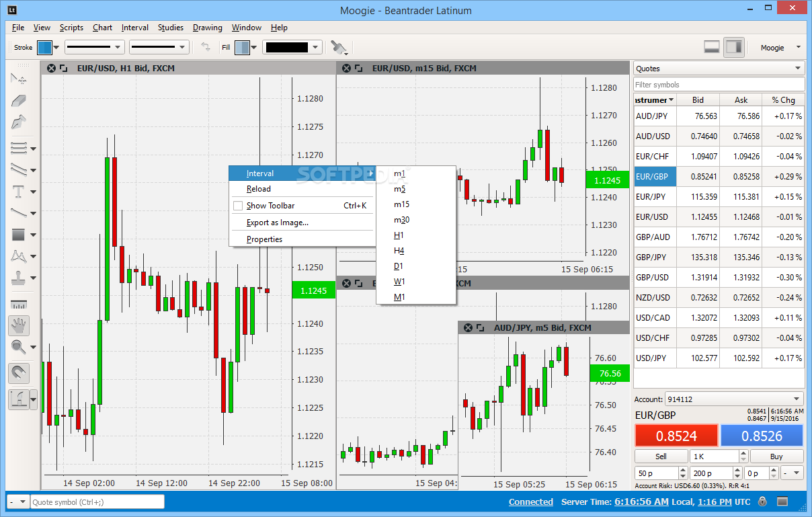
Task: Expand the horizontal lines tool options arrow
Action: (x=33, y=149)
